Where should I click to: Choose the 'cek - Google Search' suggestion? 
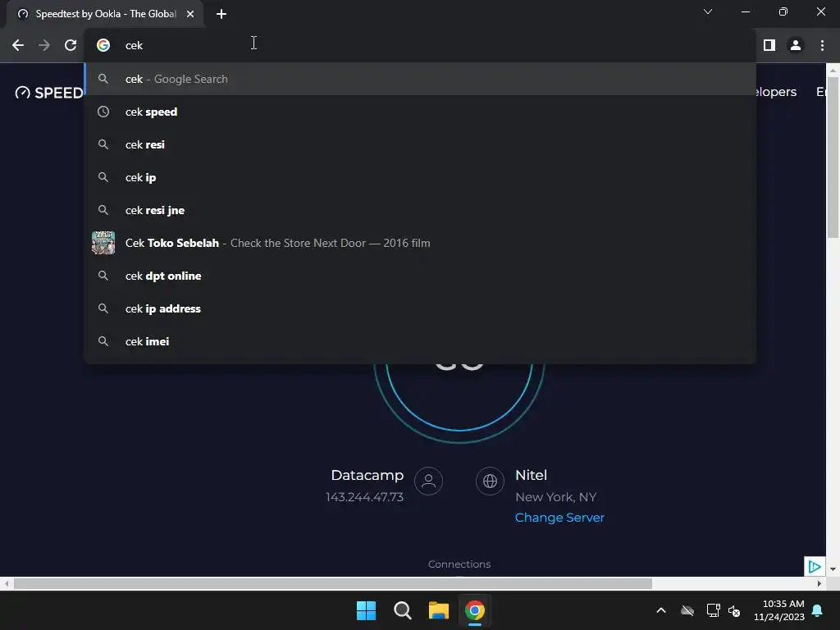click(421, 79)
